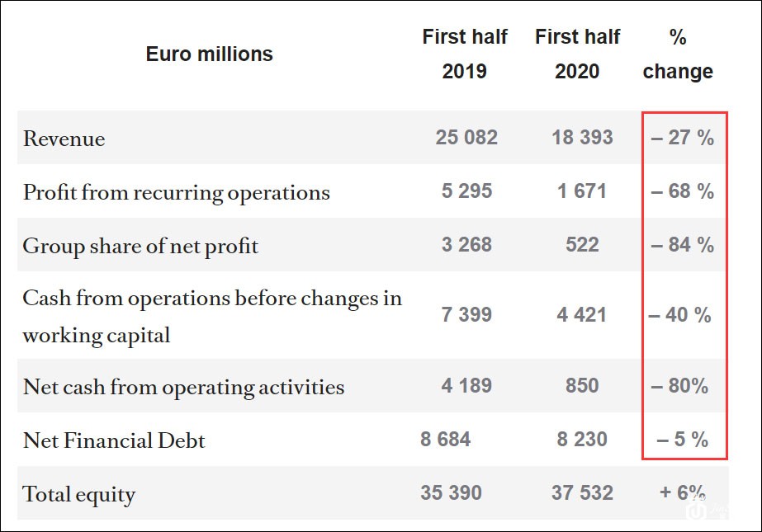The height and width of the screenshot is (532, 762).
Task: Click the total equity value 37 532
Action: 583,493
